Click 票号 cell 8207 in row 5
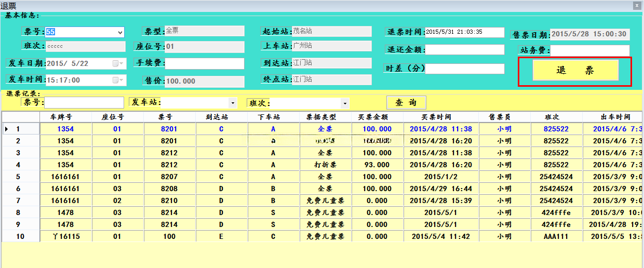Screen dimensions: 644x268 coord(170,177)
